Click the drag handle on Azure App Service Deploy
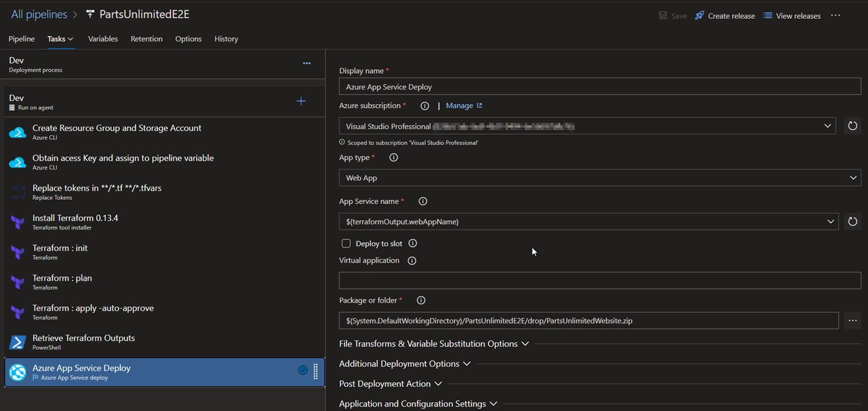 (x=315, y=371)
